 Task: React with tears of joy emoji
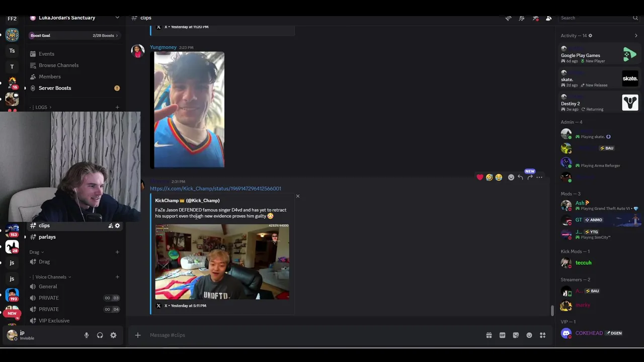499,177
